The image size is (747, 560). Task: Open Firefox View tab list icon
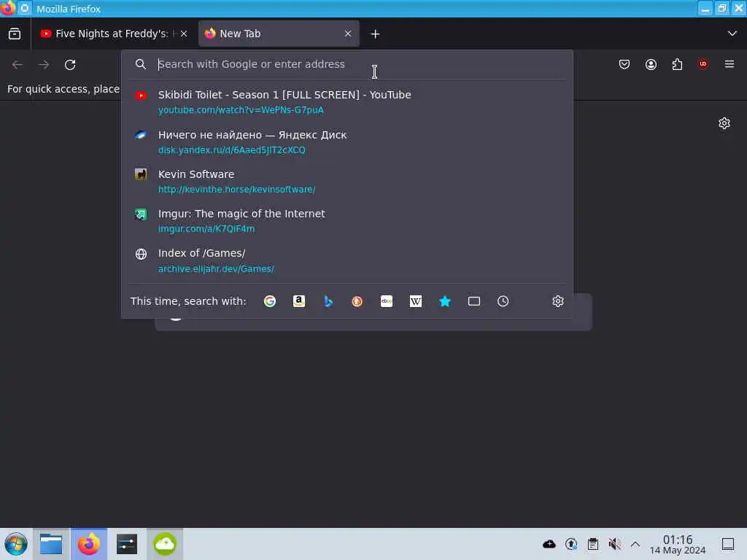tap(15, 34)
